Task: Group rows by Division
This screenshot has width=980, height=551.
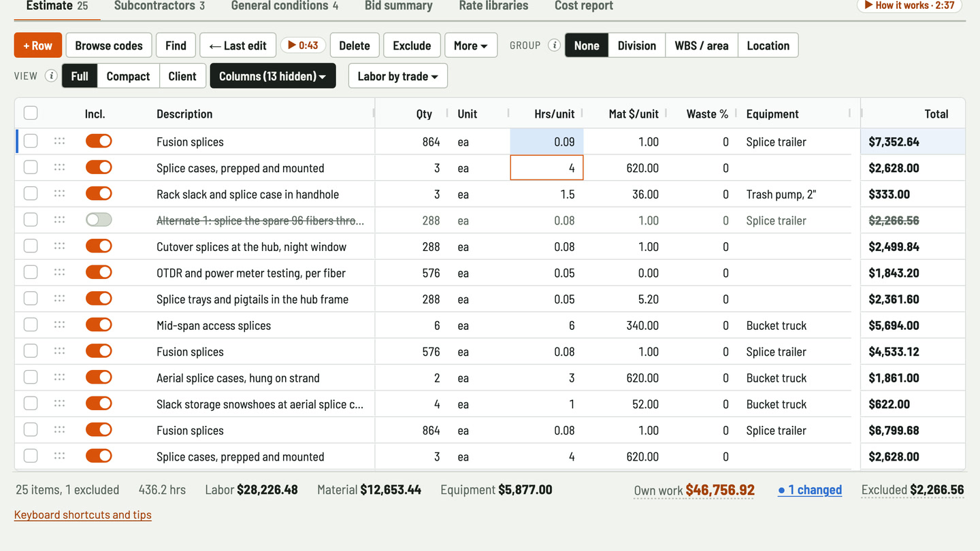Action: pyautogui.click(x=637, y=46)
